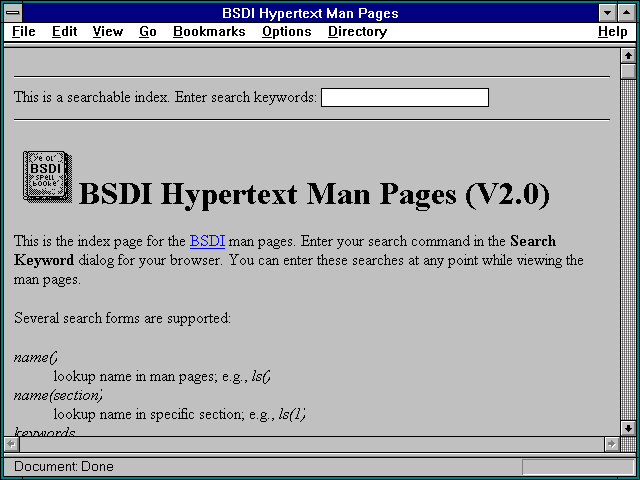Open the Directory menu

point(358,32)
